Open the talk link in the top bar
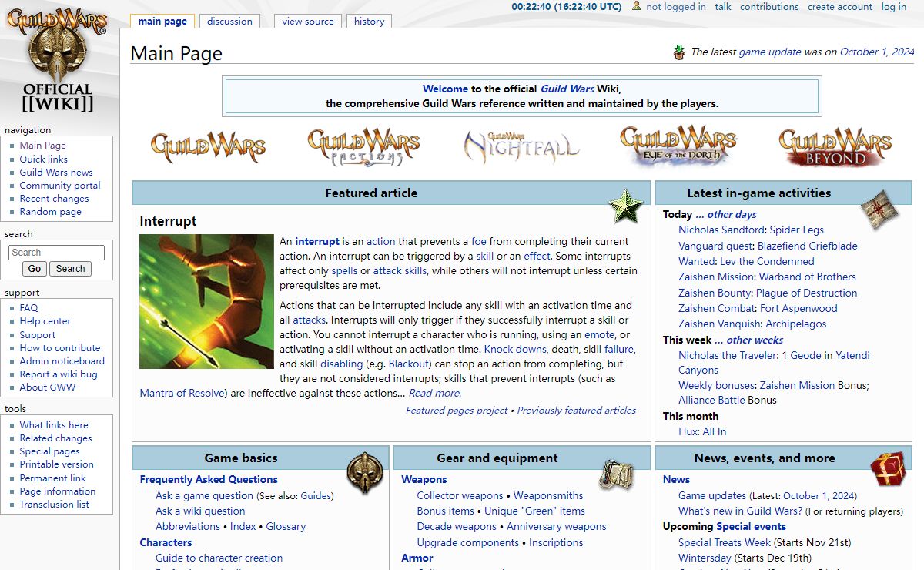The height and width of the screenshot is (570, 924). [x=723, y=7]
